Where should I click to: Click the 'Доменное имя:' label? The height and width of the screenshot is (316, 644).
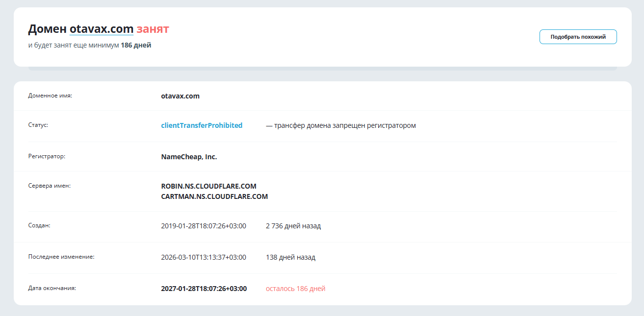coord(50,96)
